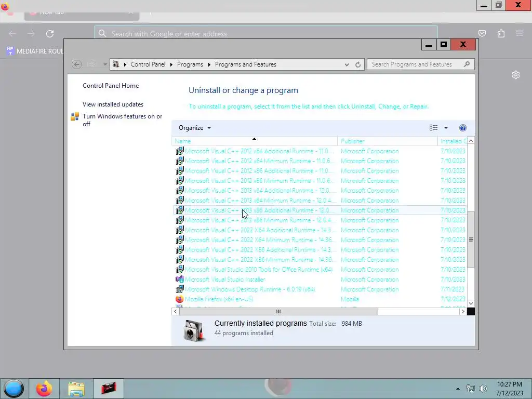Select Microsoft Visual C++ 2022 X86 Minimum Runtime
The image size is (532, 399).
(320, 260)
